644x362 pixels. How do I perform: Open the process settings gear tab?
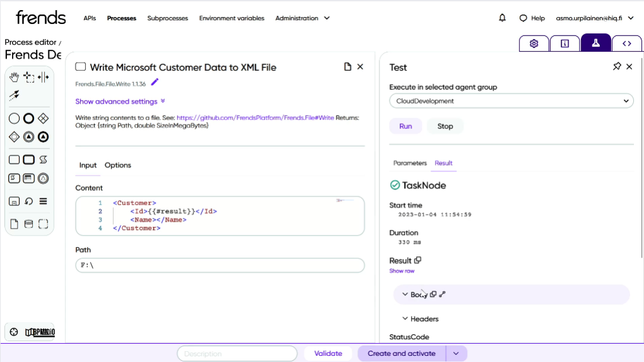534,44
